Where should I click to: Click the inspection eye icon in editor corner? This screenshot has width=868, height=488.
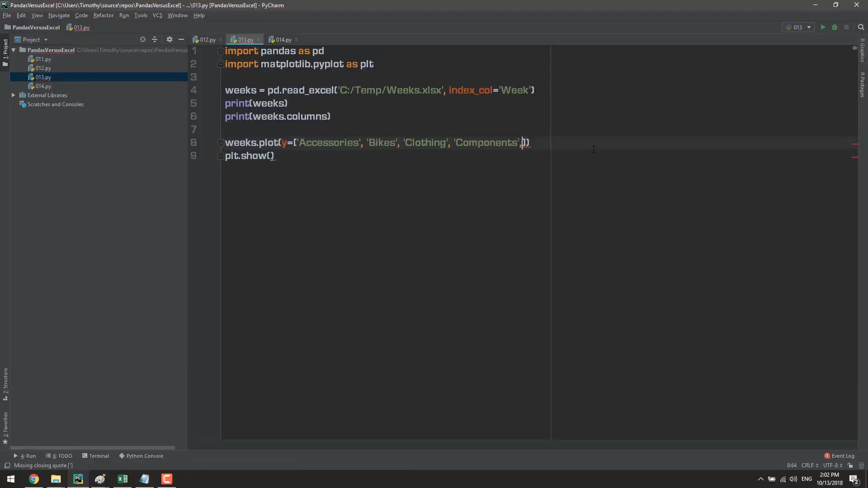pos(854,47)
